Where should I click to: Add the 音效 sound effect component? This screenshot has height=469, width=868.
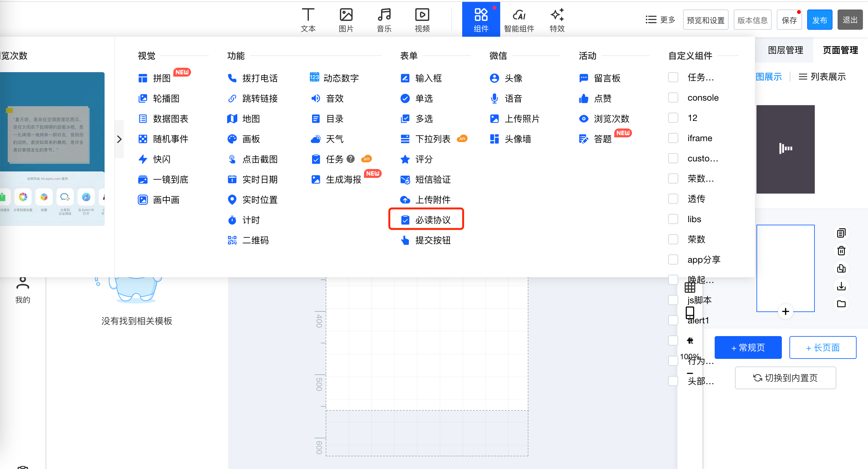point(327,98)
